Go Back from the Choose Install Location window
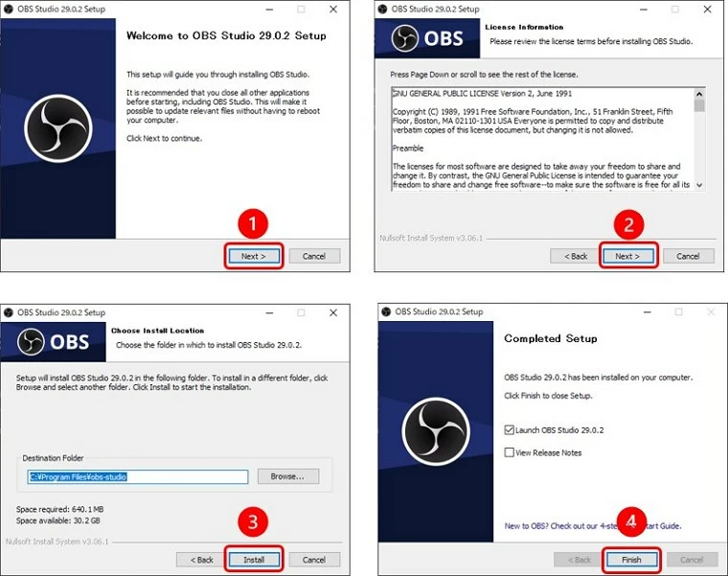Screen dimensions: 728x576 [x=201, y=560]
